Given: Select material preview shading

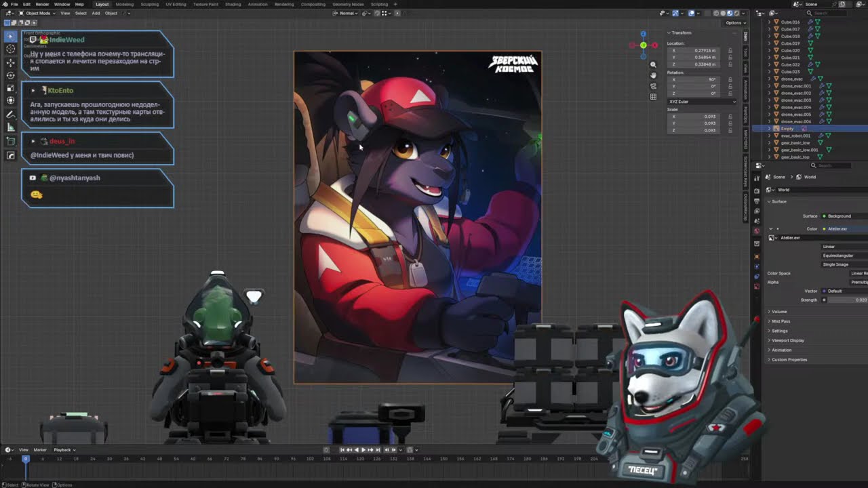Looking at the screenshot, I should (730, 13).
